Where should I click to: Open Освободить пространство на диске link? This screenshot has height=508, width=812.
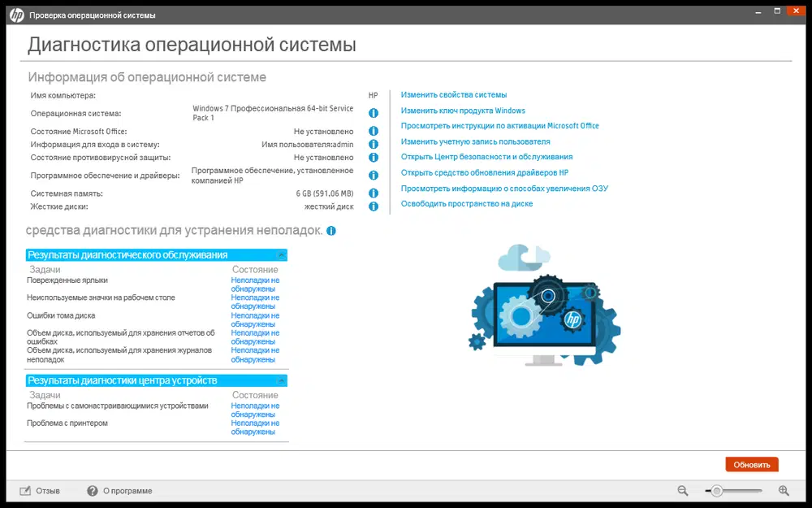[467, 204]
